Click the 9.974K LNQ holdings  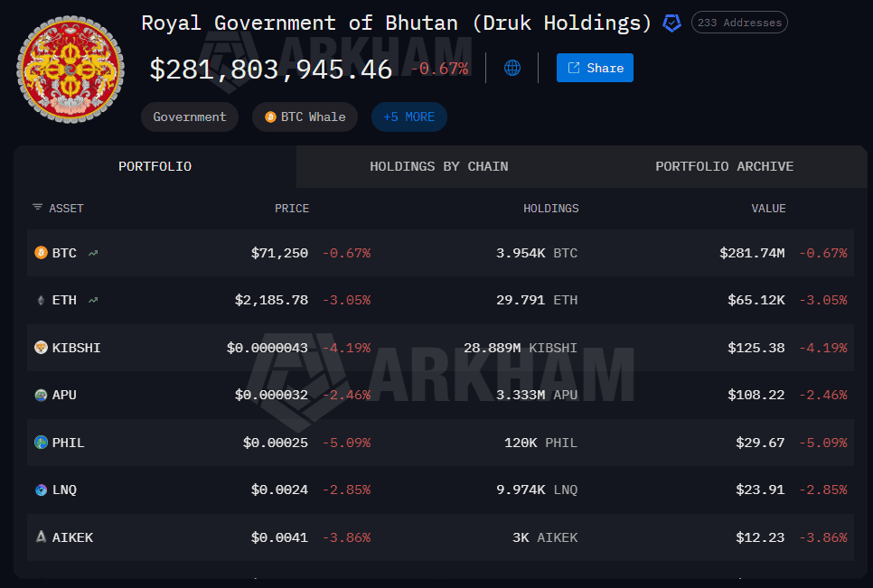(537, 490)
